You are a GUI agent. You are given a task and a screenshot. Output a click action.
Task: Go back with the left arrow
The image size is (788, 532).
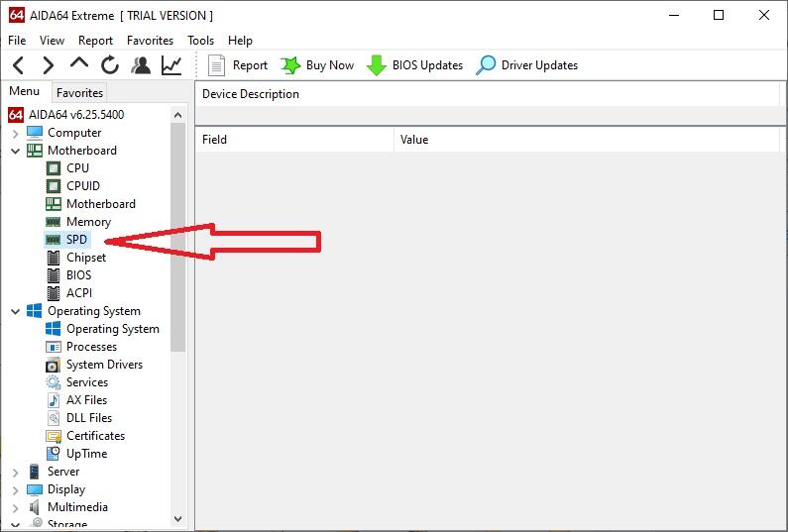click(19, 65)
